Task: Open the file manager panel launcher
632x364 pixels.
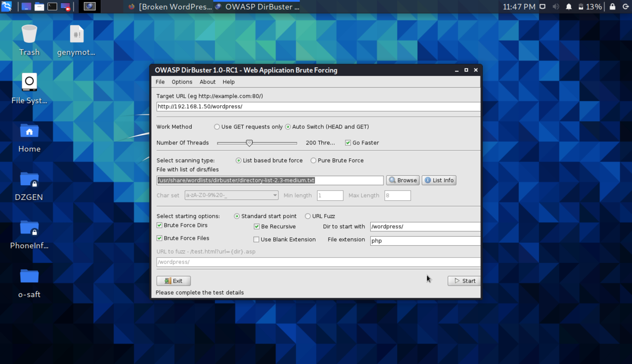Action: (x=39, y=7)
